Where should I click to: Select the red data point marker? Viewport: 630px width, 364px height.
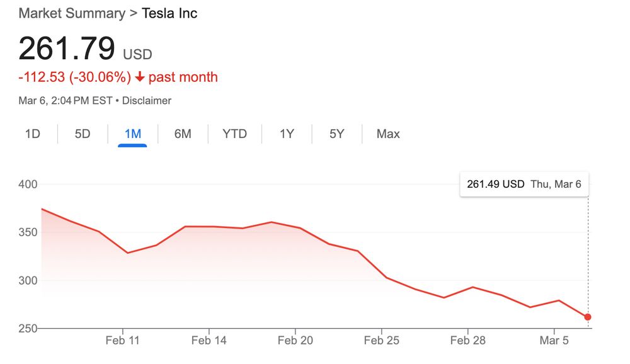point(587,317)
